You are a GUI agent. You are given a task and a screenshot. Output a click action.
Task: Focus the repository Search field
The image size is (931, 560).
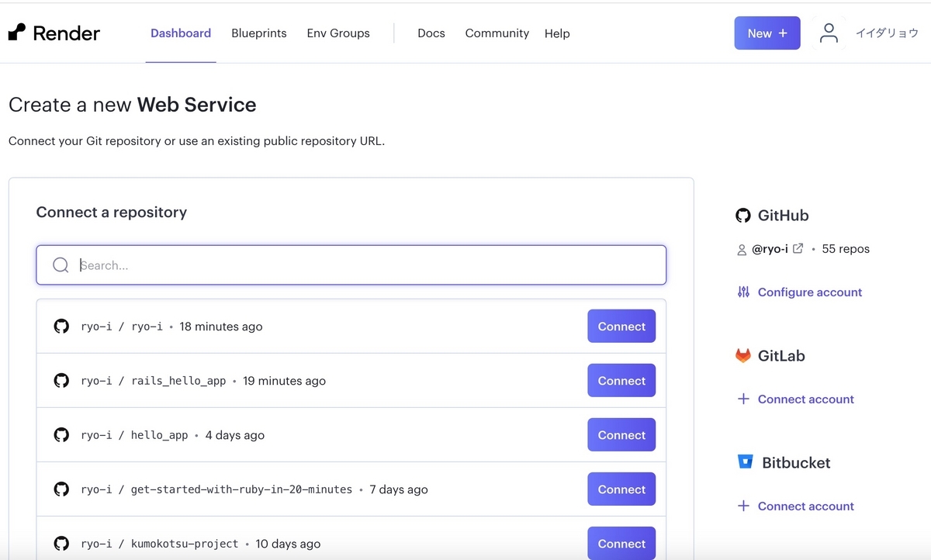[351, 265]
